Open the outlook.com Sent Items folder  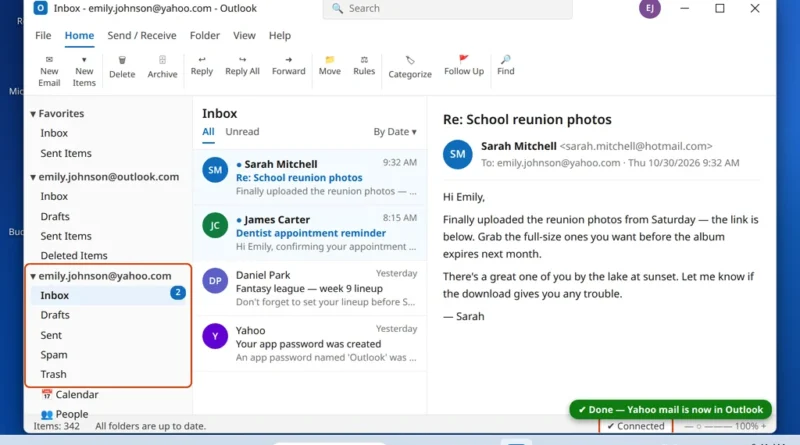click(x=66, y=236)
